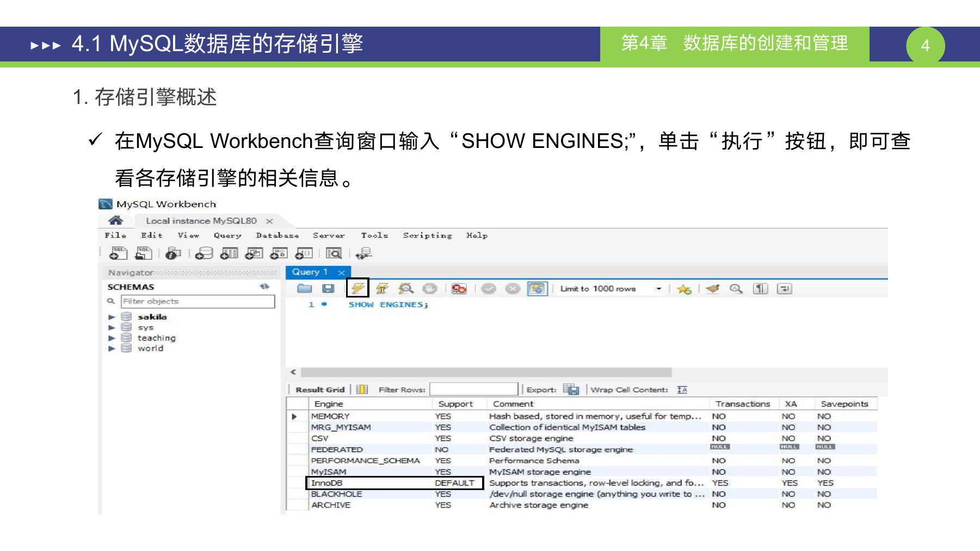Stop the running query
The width and height of the screenshot is (980, 551).
pyautogui.click(x=430, y=288)
